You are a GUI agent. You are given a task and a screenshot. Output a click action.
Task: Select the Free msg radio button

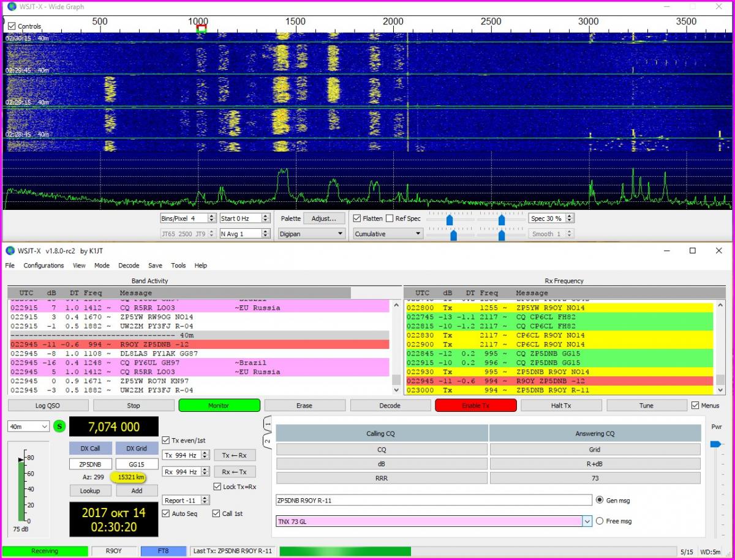[599, 521]
